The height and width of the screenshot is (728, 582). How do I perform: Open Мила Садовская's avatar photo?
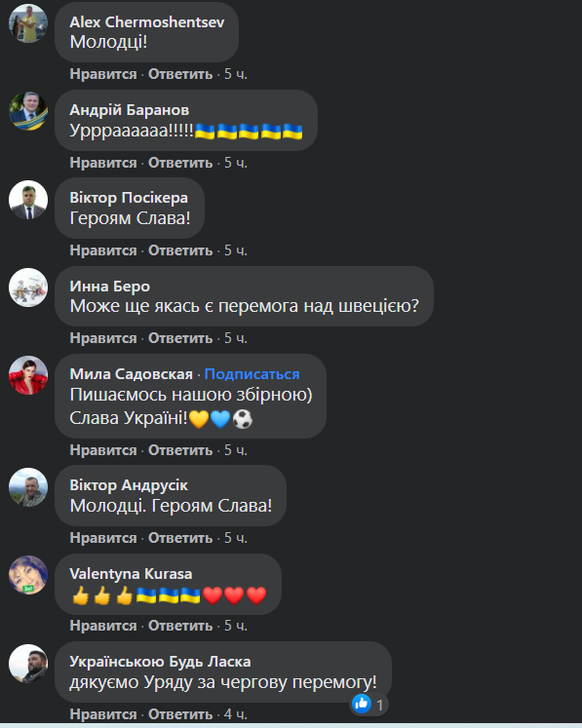28,375
